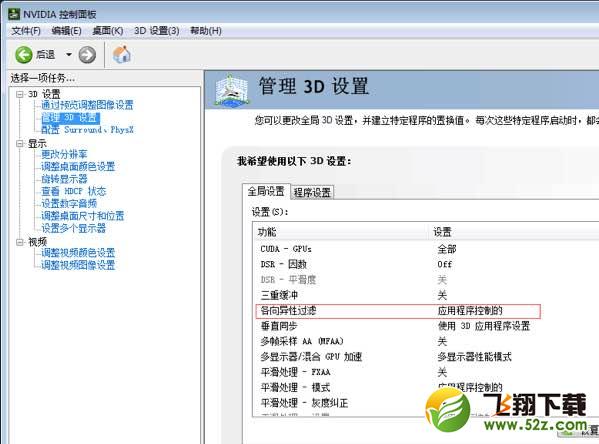
Task: Open 调整桌面尺寸和位置 link
Action: [83, 216]
